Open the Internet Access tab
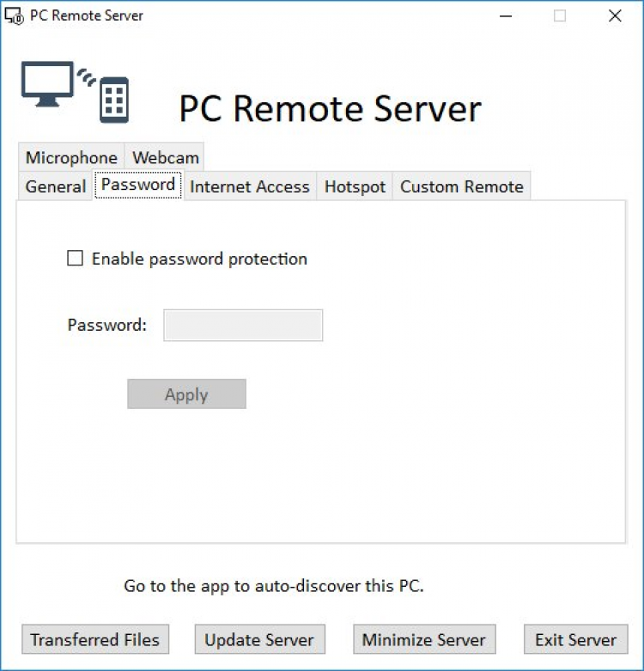 (250, 186)
